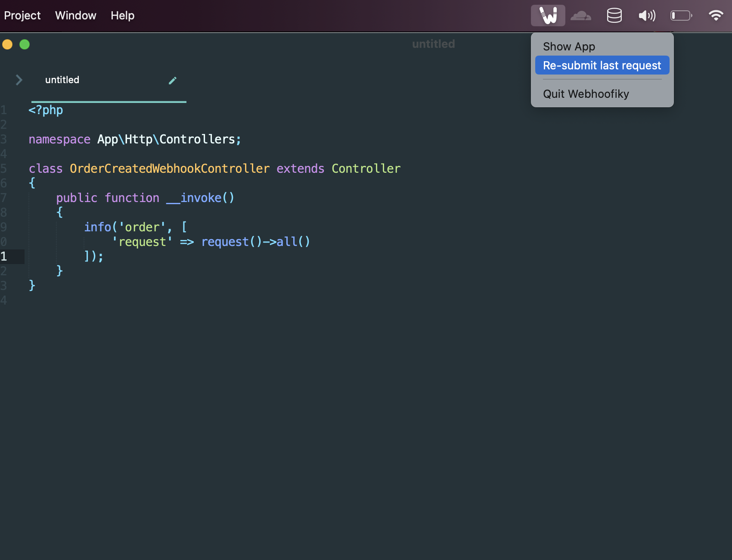The height and width of the screenshot is (560, 732).
Task: Open the Wi-Fi status menu
Action: coord(716,16)
